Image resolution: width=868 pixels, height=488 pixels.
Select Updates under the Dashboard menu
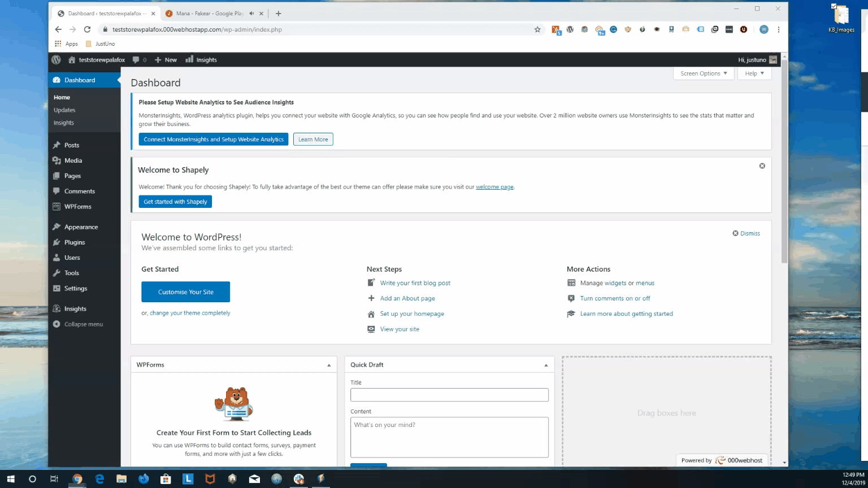(64, 110)
